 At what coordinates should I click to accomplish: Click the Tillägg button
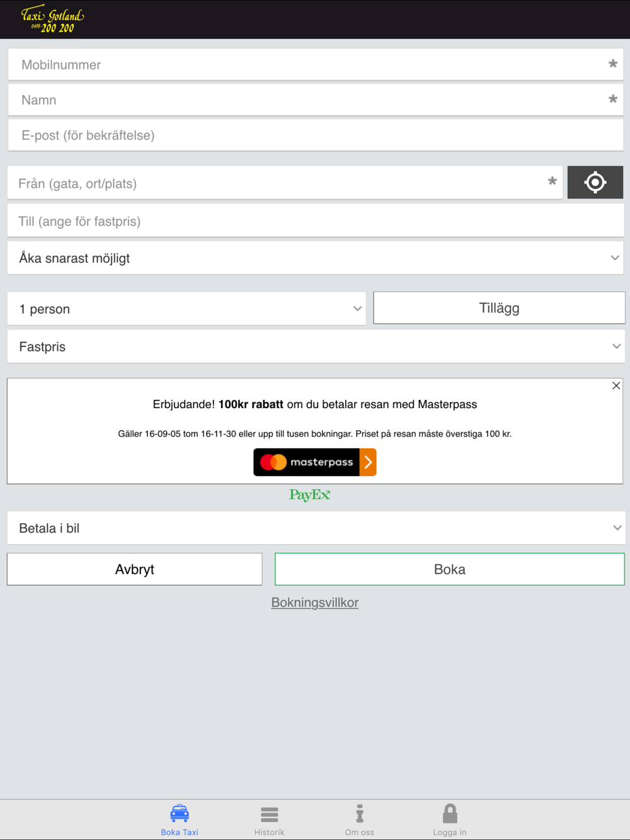[499, 308]
